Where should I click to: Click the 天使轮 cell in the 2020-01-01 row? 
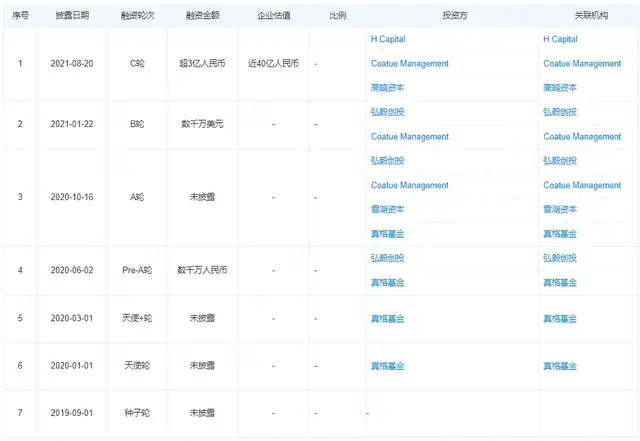point(137,365)
